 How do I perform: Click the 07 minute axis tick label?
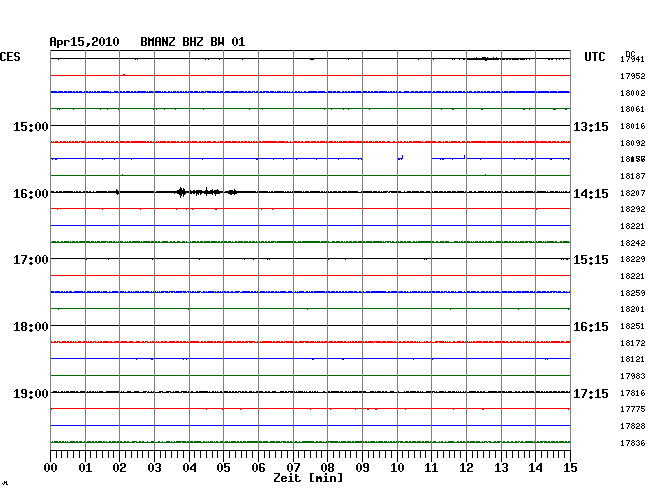[x=293, y=468]
